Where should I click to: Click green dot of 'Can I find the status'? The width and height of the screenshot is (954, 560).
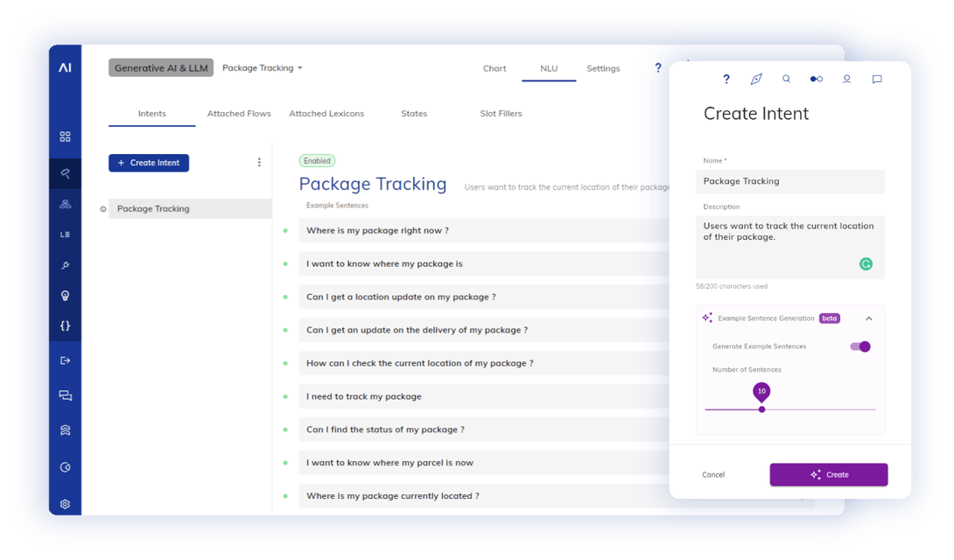[285, 430]
